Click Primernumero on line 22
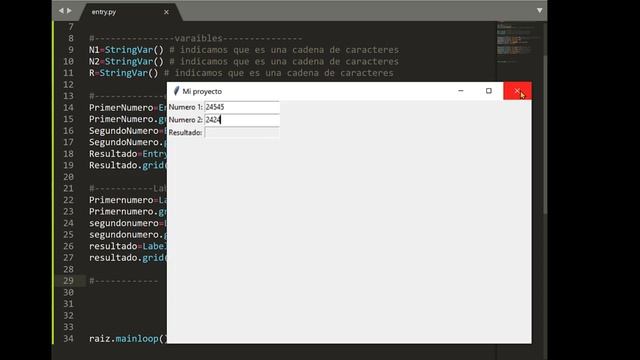 point(121,200)
